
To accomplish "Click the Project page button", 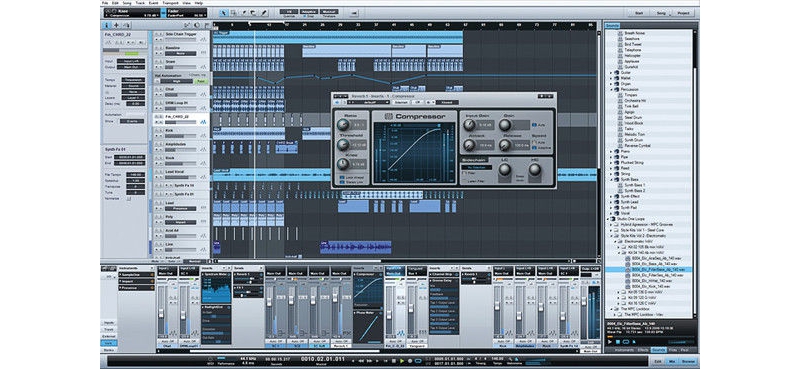I will 683,13.
